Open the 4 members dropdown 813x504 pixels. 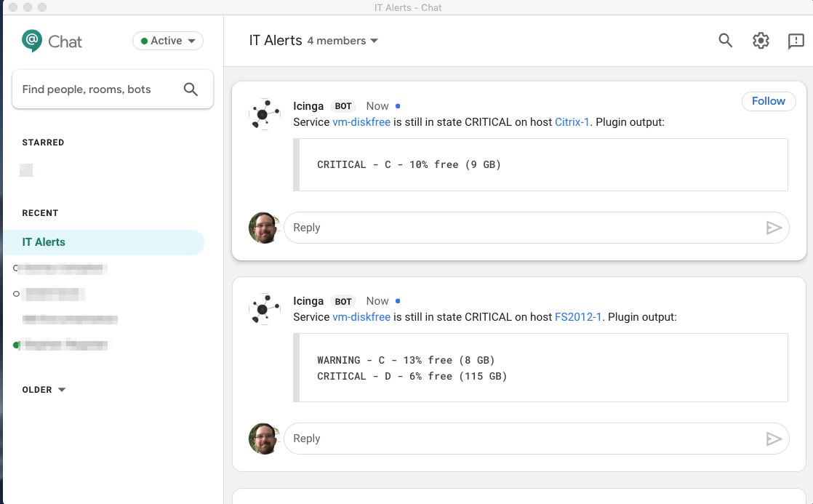(343, 41)
